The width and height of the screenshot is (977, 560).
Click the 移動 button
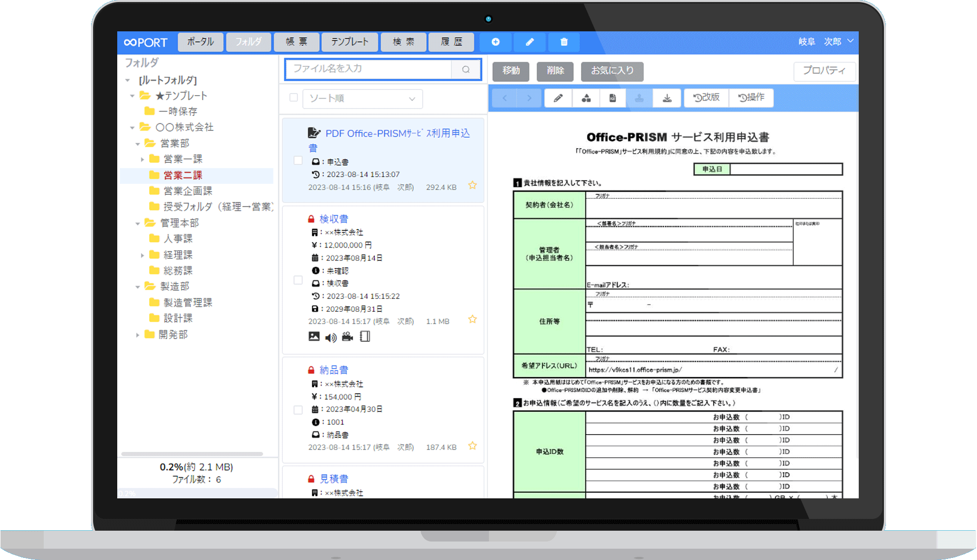point(511,71)
